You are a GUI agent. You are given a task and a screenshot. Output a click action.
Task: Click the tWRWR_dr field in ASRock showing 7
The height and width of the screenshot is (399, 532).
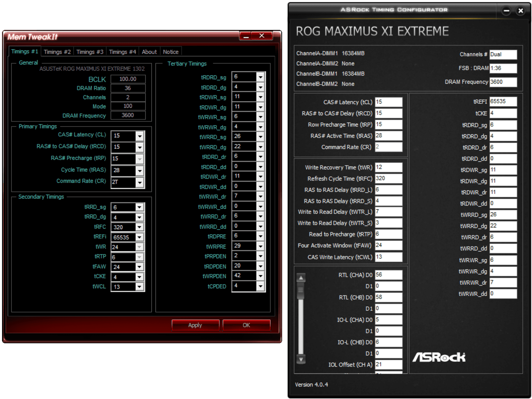coord(503,282)
